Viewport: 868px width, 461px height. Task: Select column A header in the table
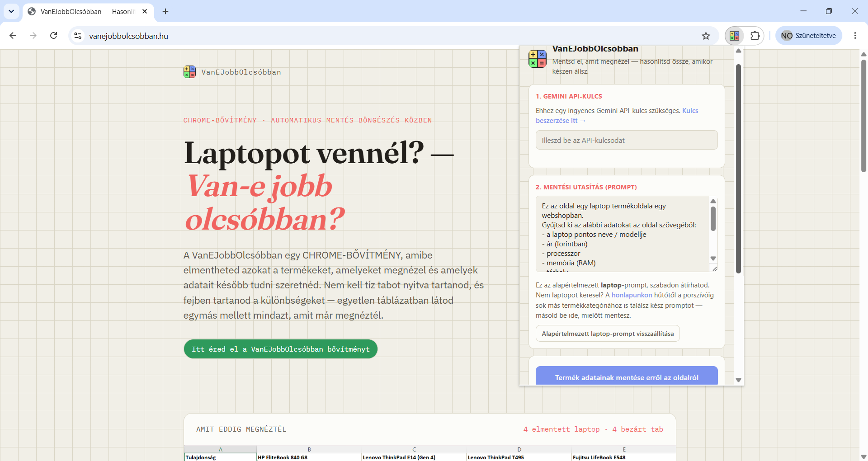tap(221, 449)
